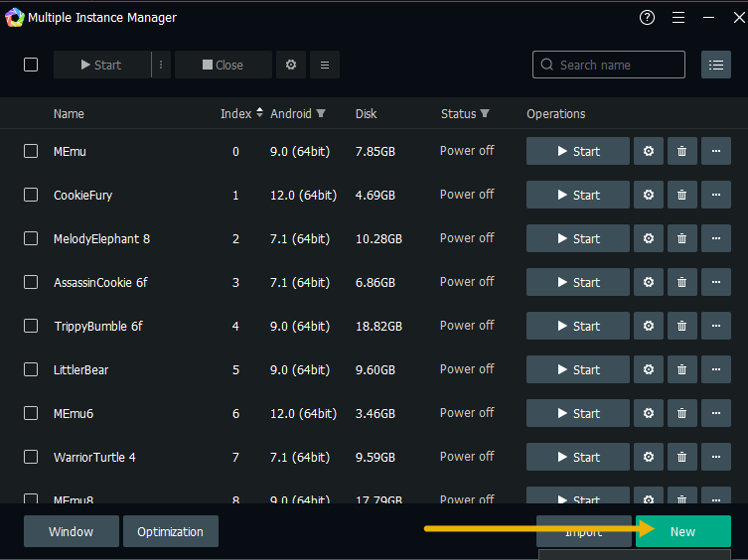
Task: Start the TrippyBumble 6f instance
Action: pos(578,326)
